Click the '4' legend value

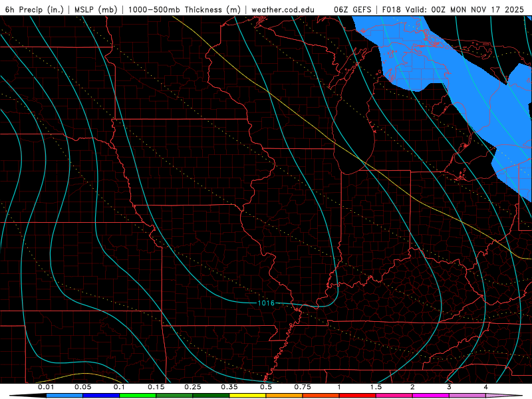coord(486,387)
